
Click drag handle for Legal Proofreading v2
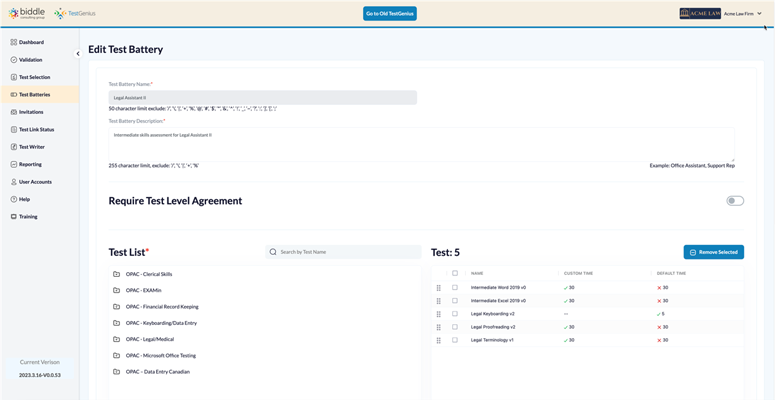click(438, 327)
